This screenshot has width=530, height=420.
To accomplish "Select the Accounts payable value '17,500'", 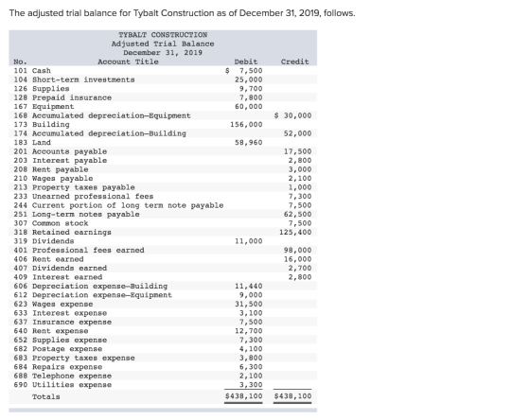I will tap(298, 151).
